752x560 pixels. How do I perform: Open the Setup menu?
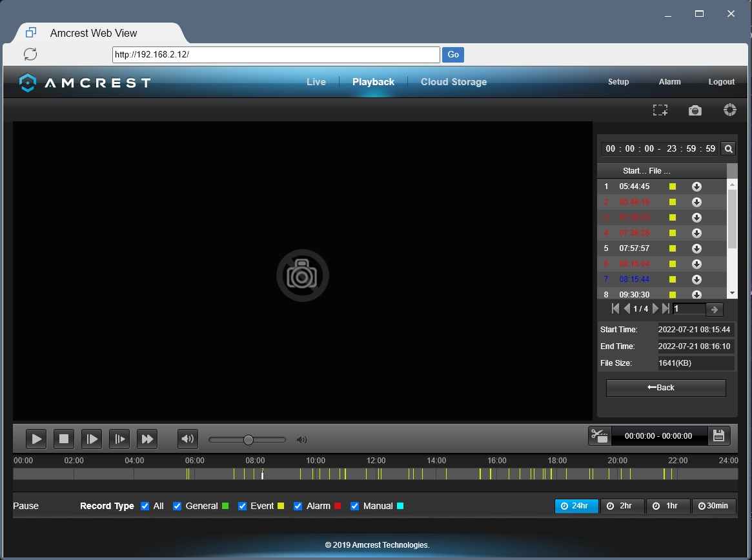618,82
